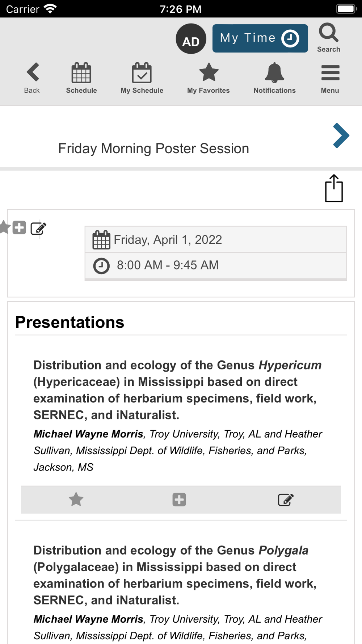Favorite the session with the top star
The height and width of the screenshot is (644, 362).
[x=5, y=227]
